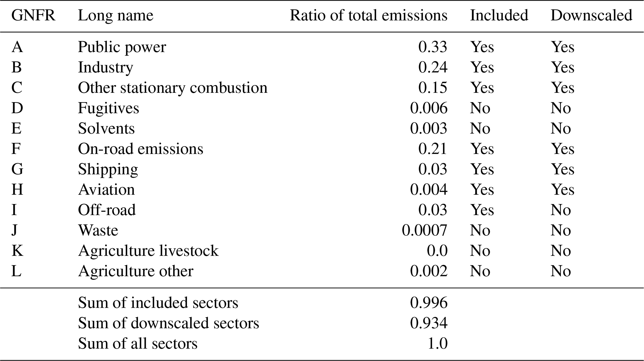Click the Downscaled value for Off-road
This screenshot has height=361, width=644.
pos(561,210)
